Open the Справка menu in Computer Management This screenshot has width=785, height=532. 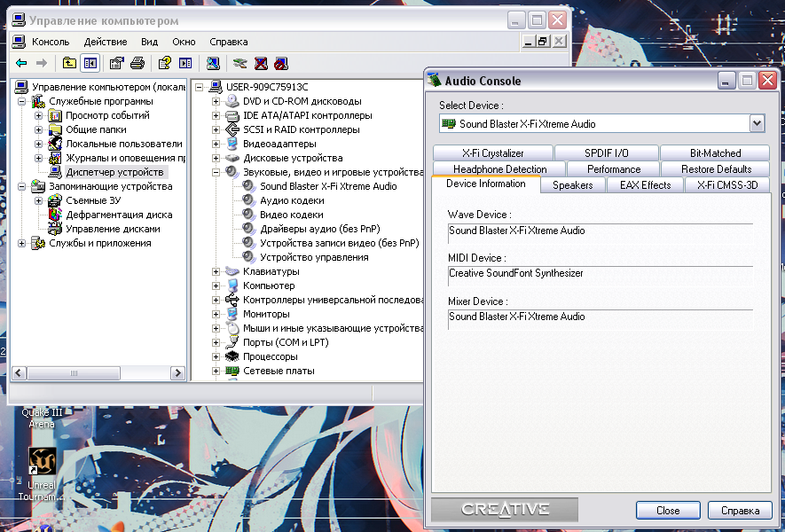229,42
